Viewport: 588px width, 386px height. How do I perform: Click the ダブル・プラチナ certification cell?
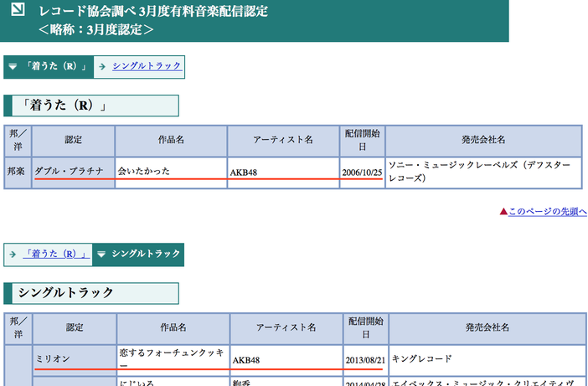[x=73, y=172]
